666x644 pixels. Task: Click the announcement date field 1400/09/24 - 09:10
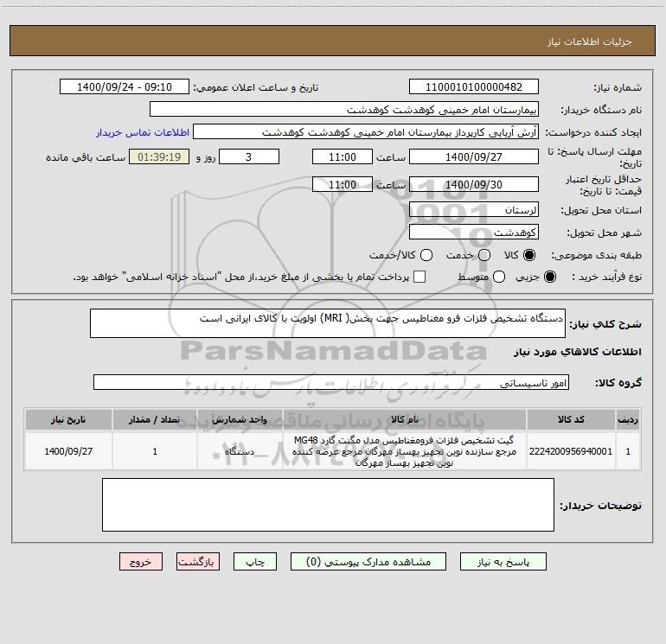coord(125,86)
